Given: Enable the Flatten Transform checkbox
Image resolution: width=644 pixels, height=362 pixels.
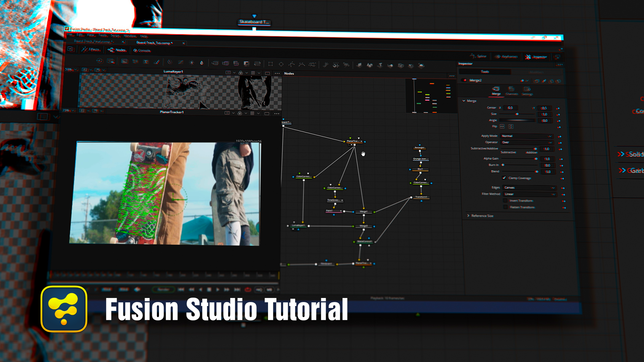Looking at the screenshot, I should [x=506, y=207].
